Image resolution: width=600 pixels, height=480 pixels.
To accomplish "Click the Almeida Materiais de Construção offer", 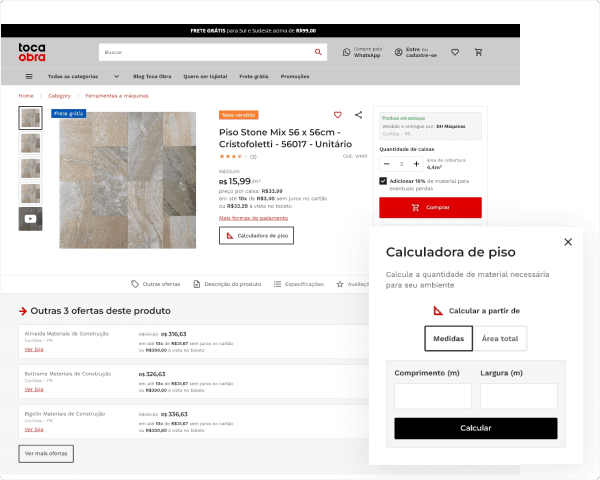I will (194, 341).
